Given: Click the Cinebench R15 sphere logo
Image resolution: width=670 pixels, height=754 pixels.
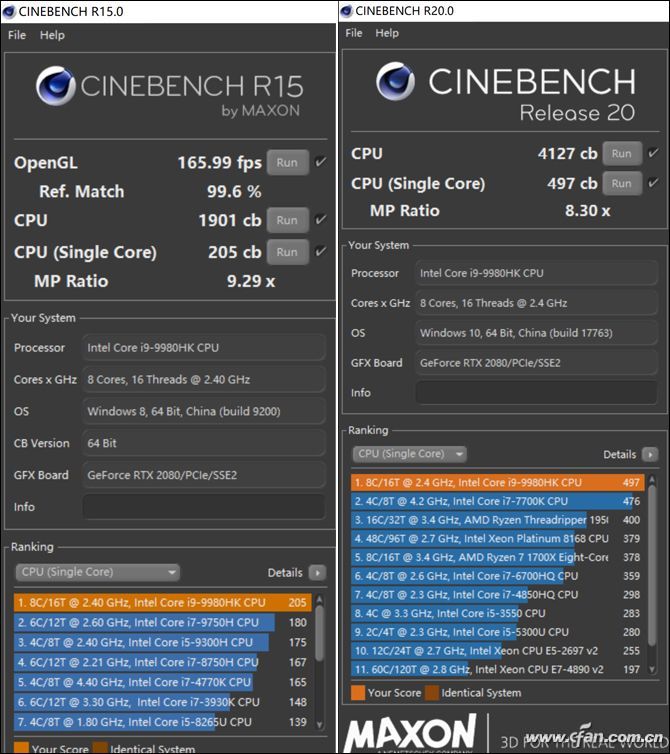Looking at the screenshot, I should pos(56,87).
